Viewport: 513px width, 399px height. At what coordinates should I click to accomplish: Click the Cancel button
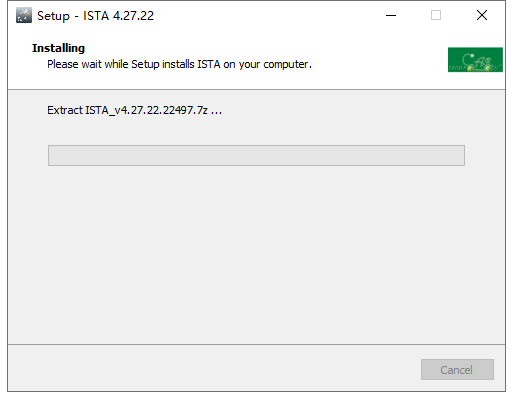(x=457, y=369)
